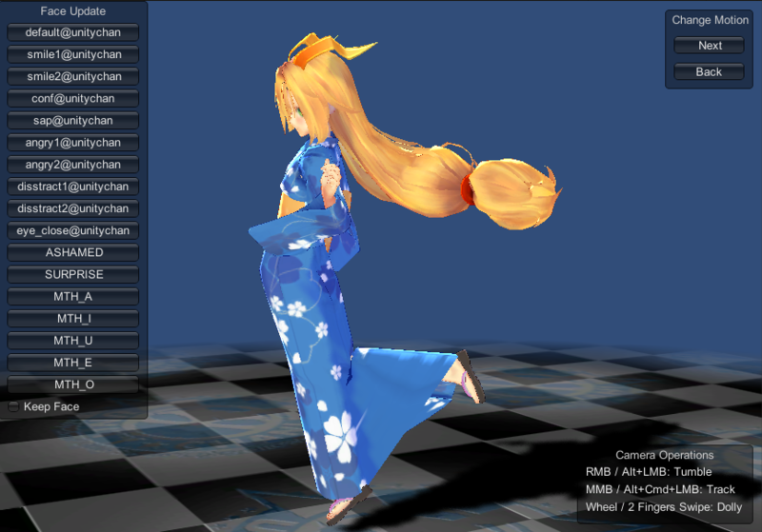Trigger the ASHAMED expression
The image size is (762, 532).
pyautogui.click(x=73, y=252)
